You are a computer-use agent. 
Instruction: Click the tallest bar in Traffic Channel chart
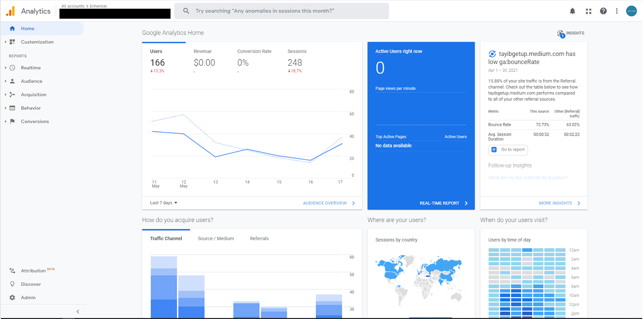tap(164, 287)
